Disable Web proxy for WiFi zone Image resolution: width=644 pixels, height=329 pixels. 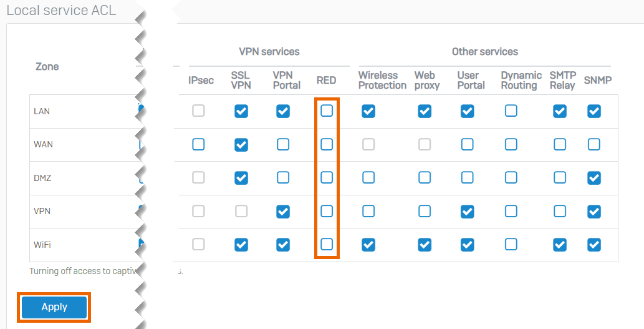tap(425, 245)
